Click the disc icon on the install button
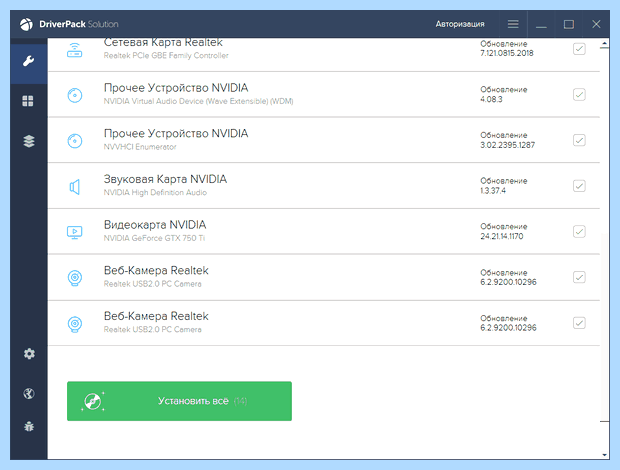Image resolution: width=620 pixels, height=470 pixels. [93, 401]
